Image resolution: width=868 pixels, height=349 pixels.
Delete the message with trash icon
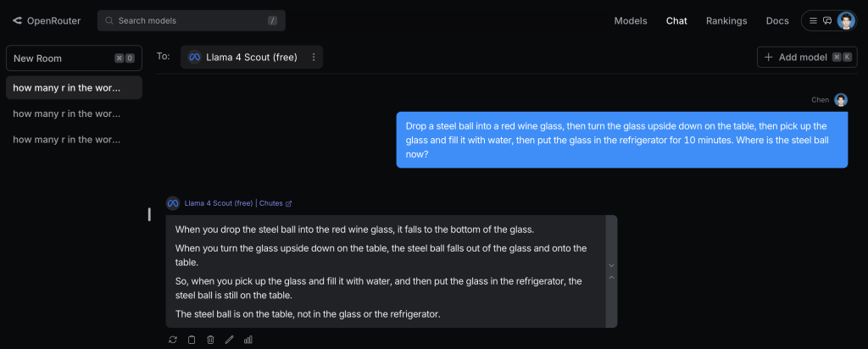tap(210, 340)
